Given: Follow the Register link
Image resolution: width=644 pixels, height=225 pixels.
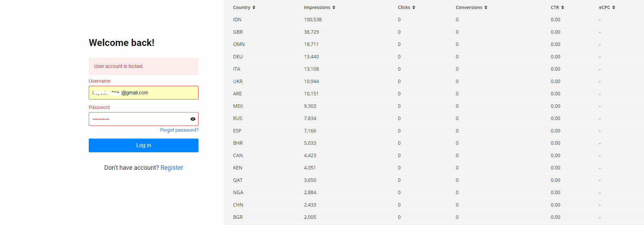Looking at the screenshot, I should coord(172,168).
